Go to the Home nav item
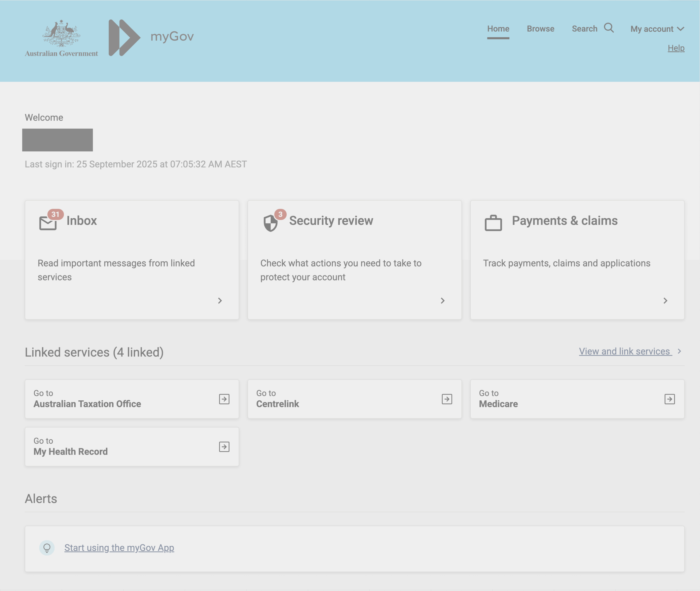The height and width of the screenshot is (591, 700). 498,29
